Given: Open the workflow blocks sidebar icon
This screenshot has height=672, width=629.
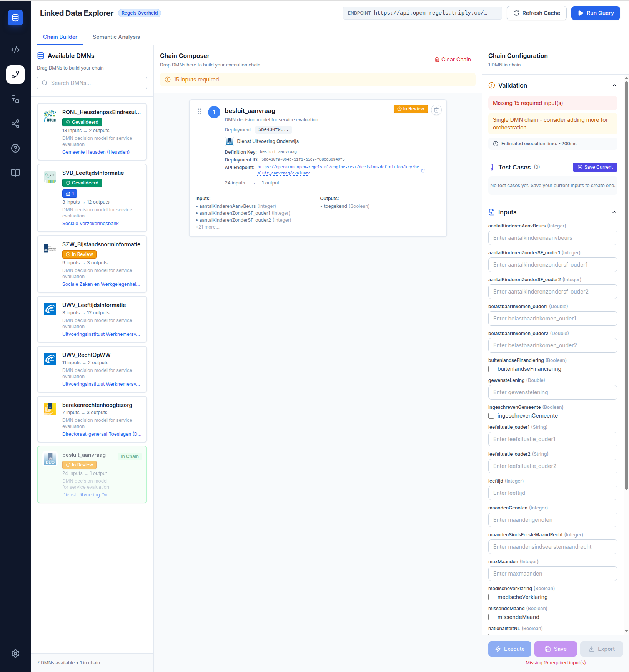Looking at the screenshot, I should (x=15, y=99).
